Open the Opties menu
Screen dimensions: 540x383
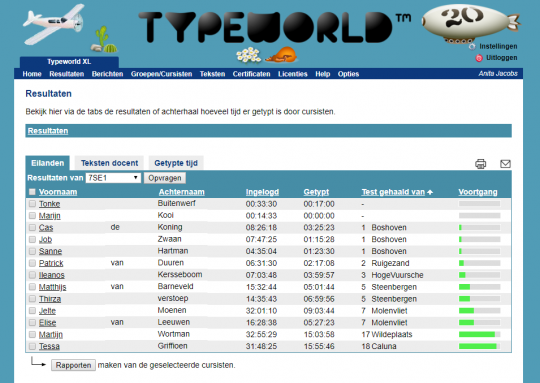(x=349, y=74)
